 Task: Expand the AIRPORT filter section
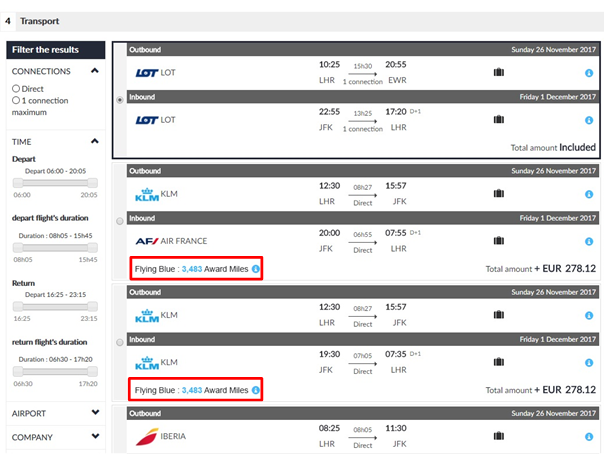pyautogui.click(x=94, y=412)
